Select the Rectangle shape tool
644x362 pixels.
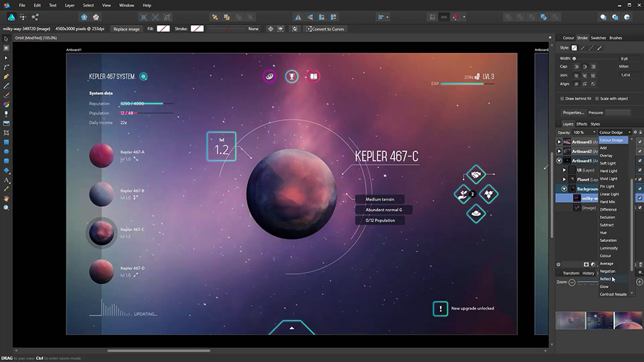(6, 142)
